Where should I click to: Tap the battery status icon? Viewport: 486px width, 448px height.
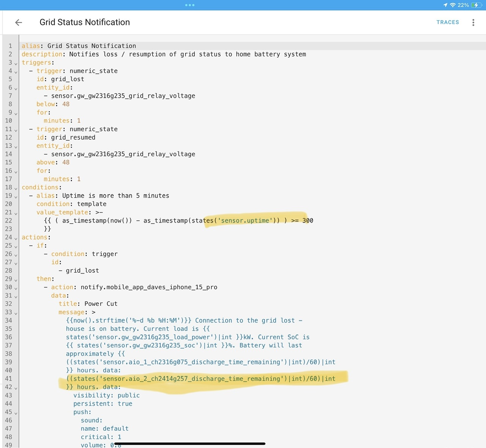pos(476,5)
